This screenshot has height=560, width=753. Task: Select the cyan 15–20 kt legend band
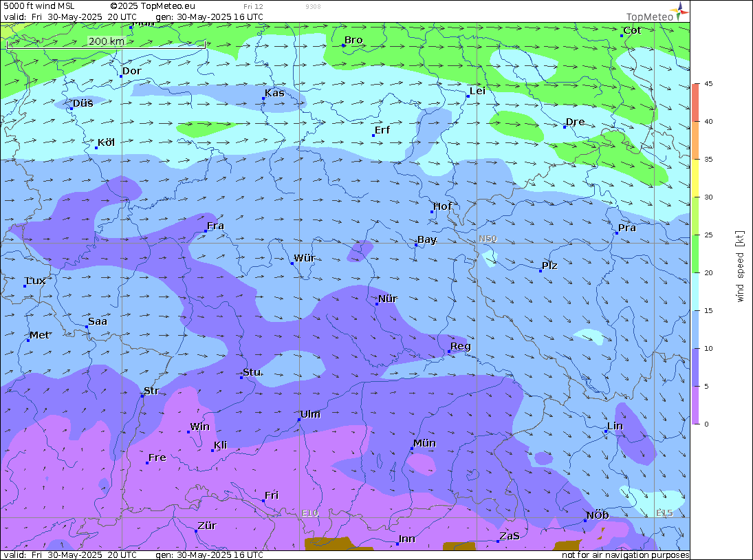[696, 292]
